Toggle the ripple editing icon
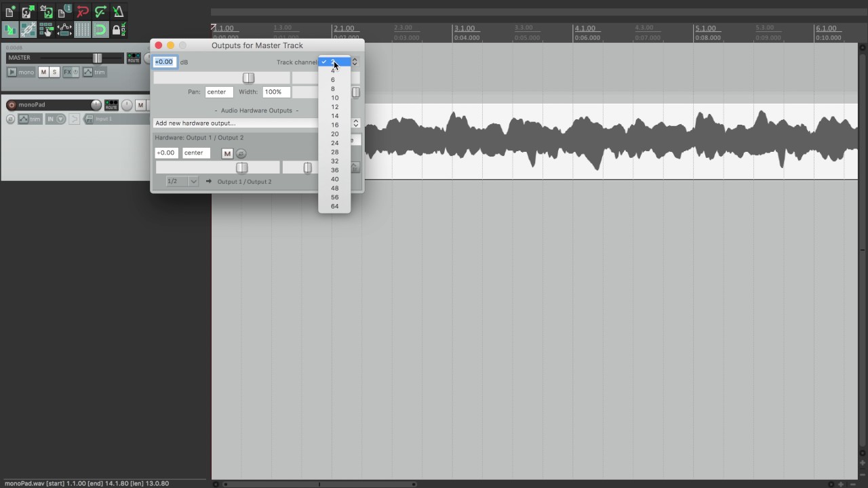 pyautogui.click(x=46, y=30)
